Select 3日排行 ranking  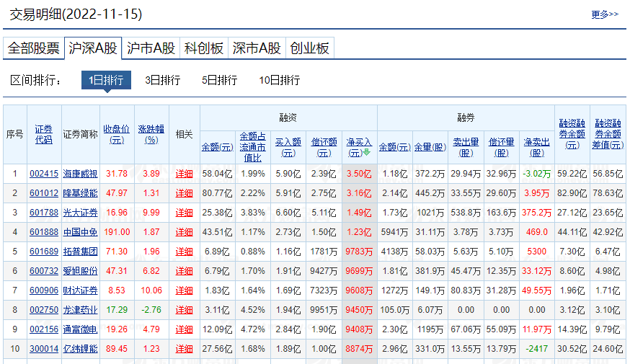click(x=163, y=80)
